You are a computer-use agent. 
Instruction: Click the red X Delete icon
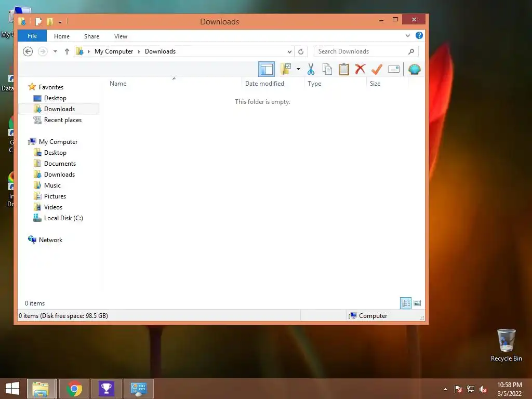coord(360,69)
